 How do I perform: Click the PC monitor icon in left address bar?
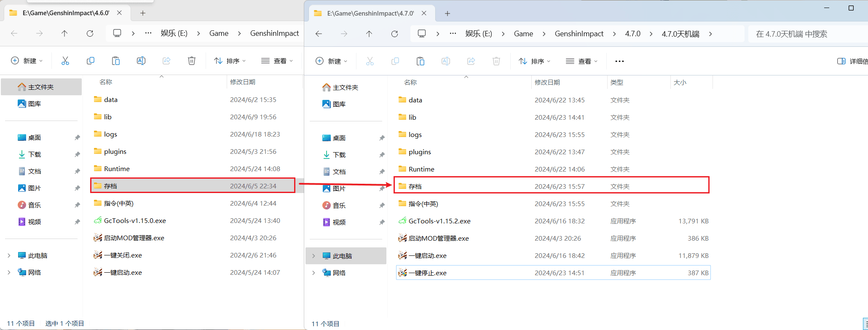117,33
